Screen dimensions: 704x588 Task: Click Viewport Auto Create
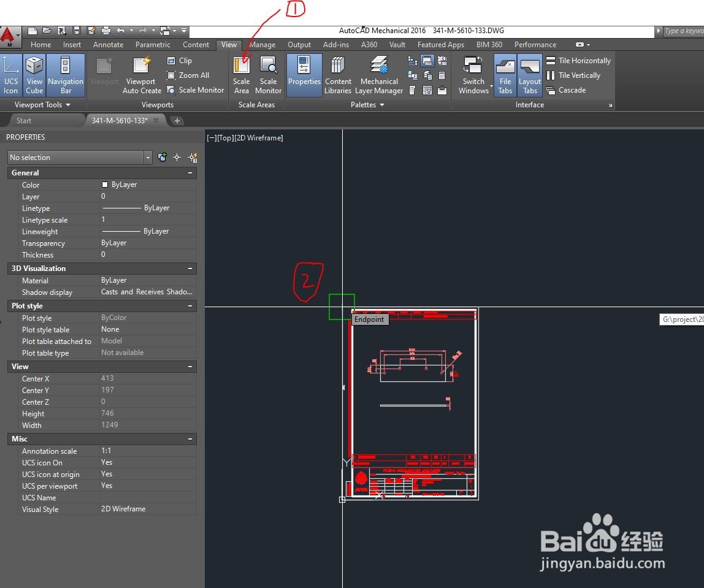(142, 75)
